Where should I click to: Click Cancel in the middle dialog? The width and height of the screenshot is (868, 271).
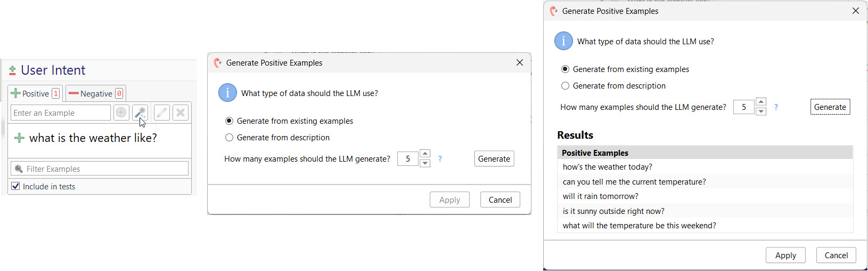500,200
